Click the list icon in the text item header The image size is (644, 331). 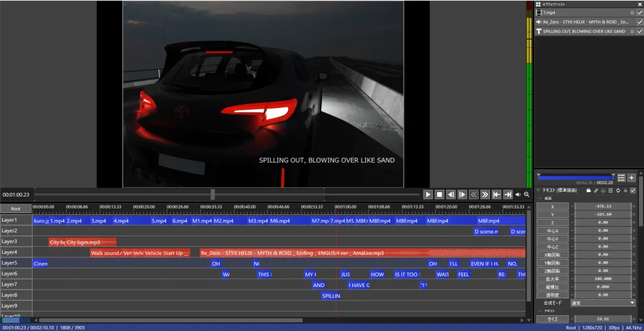pyautogui.click(x=611, y=190)
